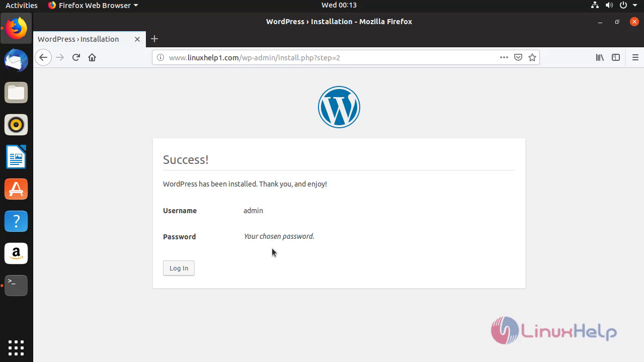Image resolution: width=644 pixels, height=362 pixels.
Task: Open the Files manager from the dock
Action: click(x=16, y=93)
